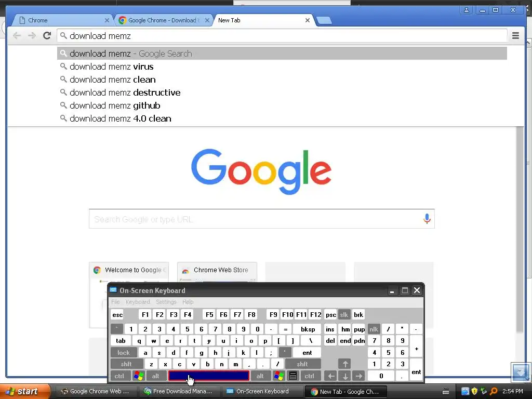Click the security shield tray icon

click(475, 391)
